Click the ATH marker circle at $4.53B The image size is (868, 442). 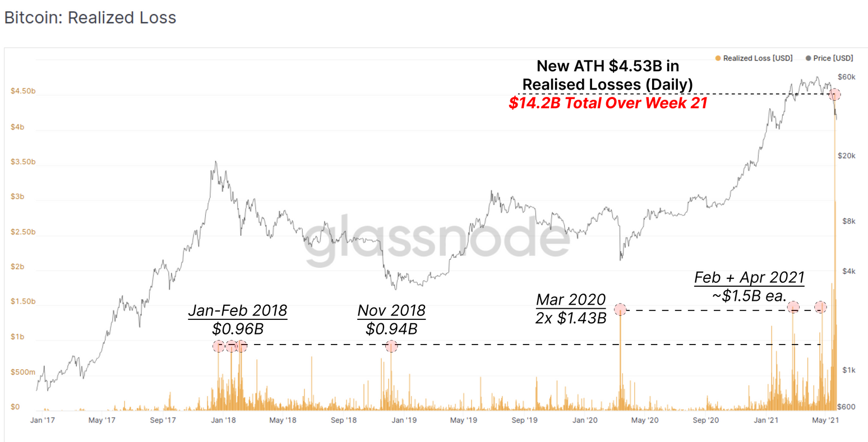(x=834, y=94)
